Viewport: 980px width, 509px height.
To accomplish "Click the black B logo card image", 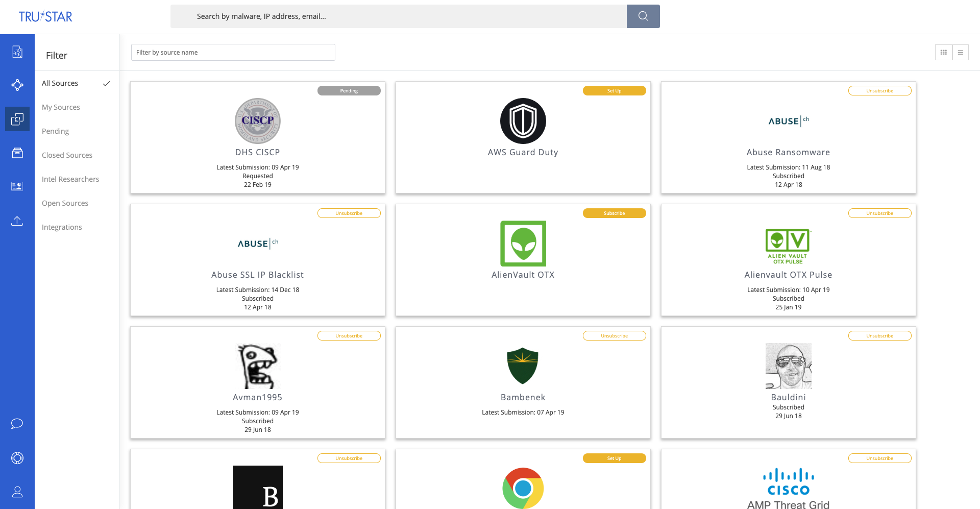I will click(x=258, y=487).
